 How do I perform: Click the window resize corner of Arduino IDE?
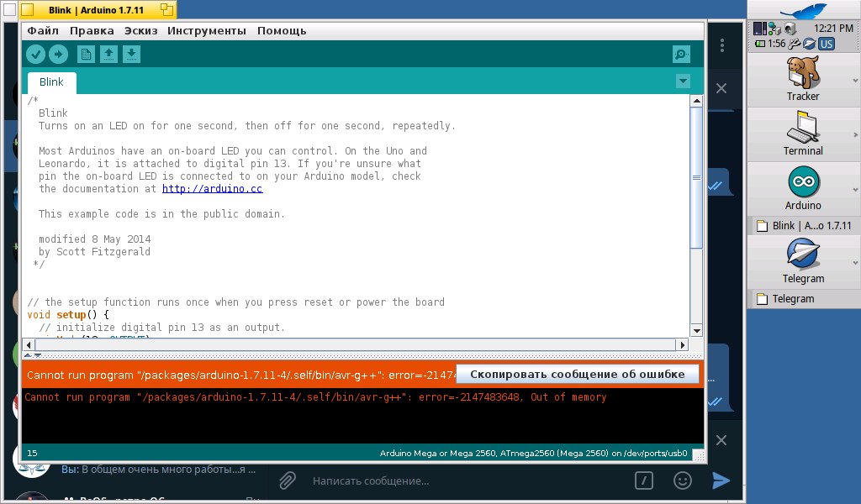[x=699, y=455]
